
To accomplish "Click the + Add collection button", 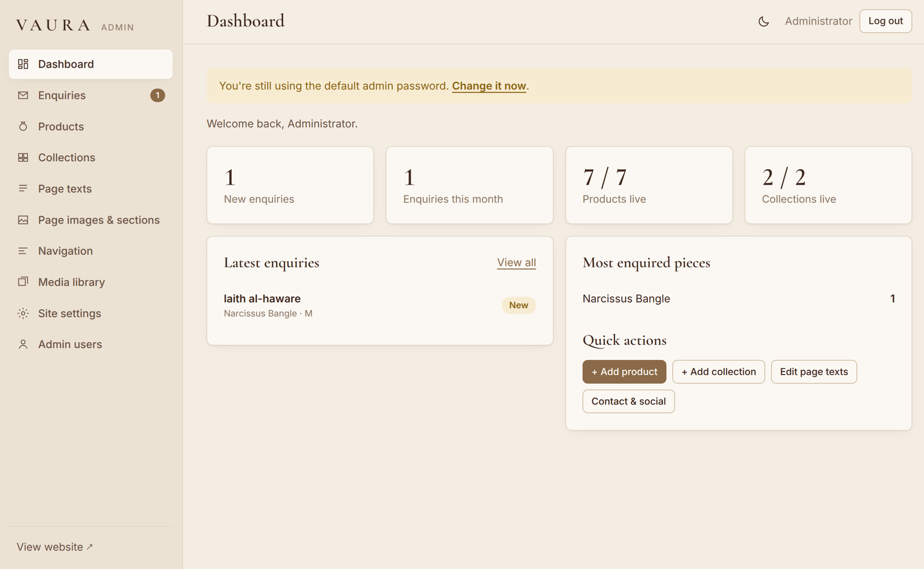I will 718,372.
